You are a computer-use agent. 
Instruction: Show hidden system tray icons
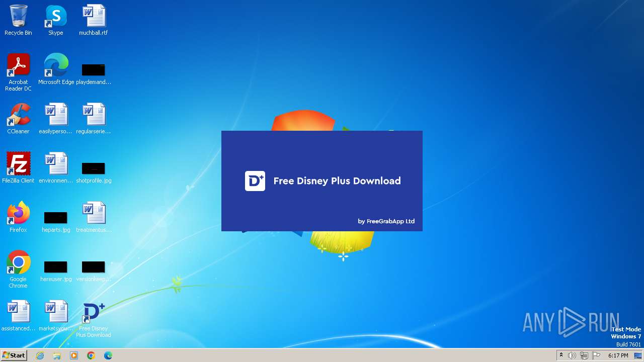coord(561,355)
